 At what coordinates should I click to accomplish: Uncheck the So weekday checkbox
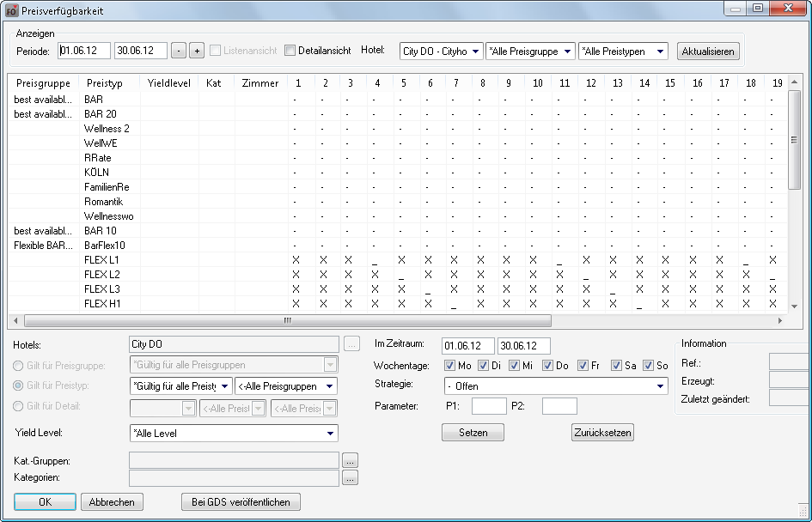648,365
